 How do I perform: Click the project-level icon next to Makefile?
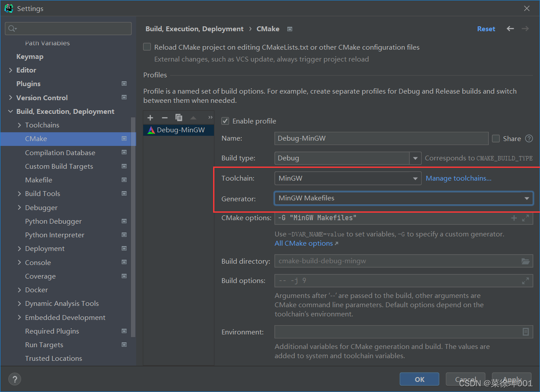click(x=124, y=180)
